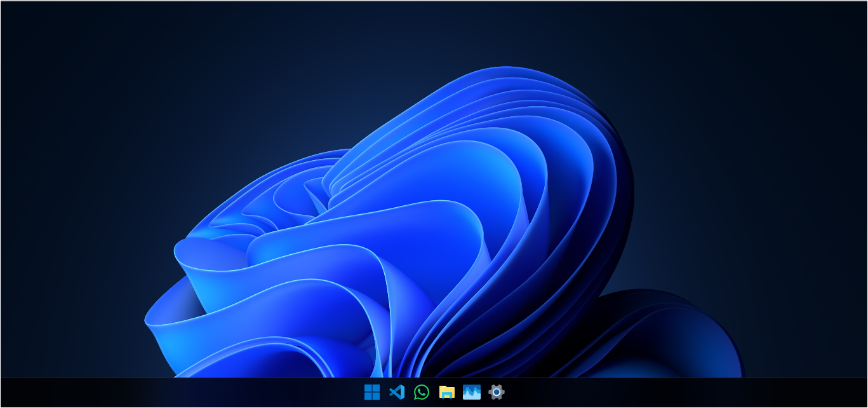Screen dimensions: 868x408
Task: Pick the taskbar icon between folder and gear
Action: (x=472, y=392)
